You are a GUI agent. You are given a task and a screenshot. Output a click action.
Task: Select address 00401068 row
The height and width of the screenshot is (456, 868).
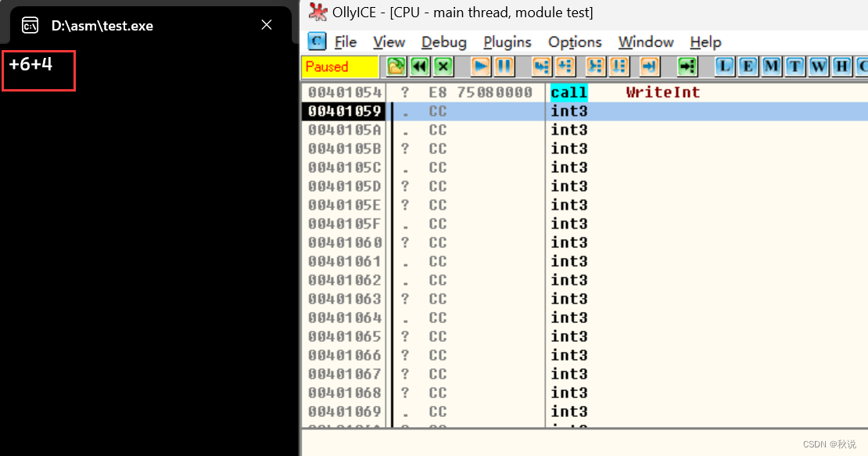click(344, 393)
